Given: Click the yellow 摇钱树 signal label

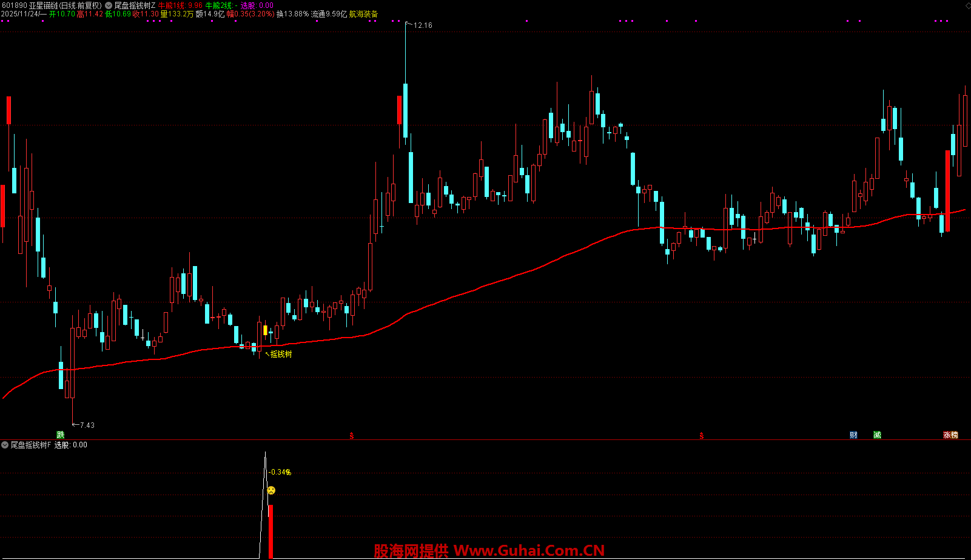Looking at the screenshot, I should (281, 354).
